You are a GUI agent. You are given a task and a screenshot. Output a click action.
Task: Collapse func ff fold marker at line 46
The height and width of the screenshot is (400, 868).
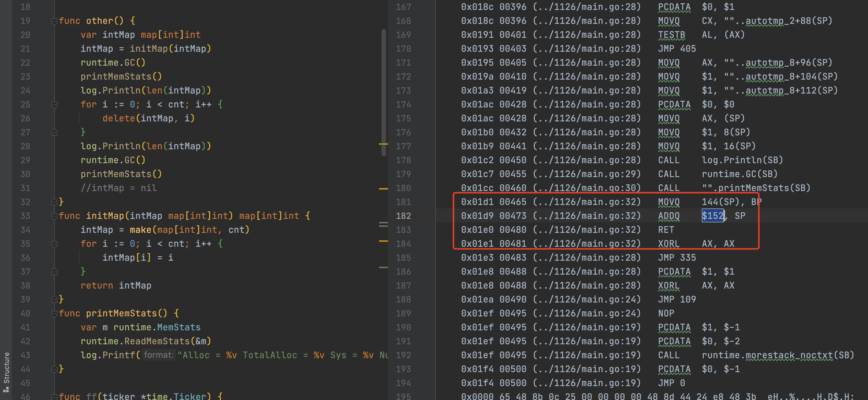coord(54,397)
